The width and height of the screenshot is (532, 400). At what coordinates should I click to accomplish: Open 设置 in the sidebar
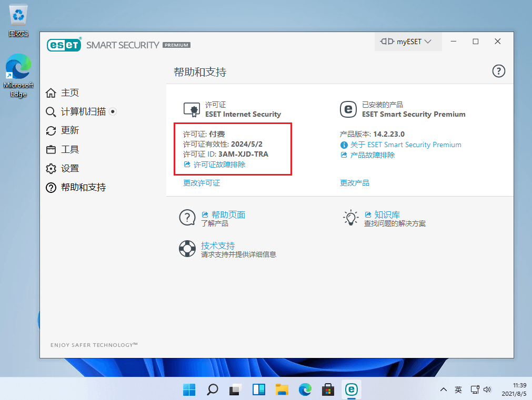[x=69, y=169]
